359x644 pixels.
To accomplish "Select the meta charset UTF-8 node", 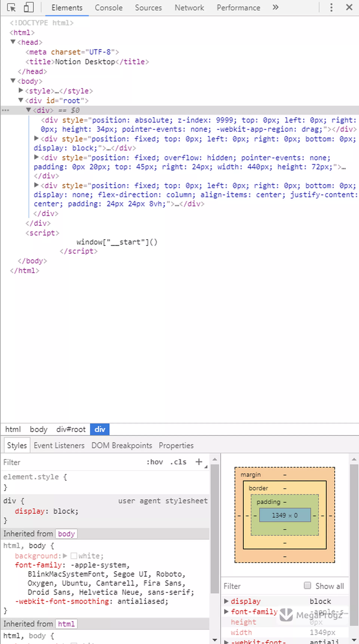I will pos(72,52).
